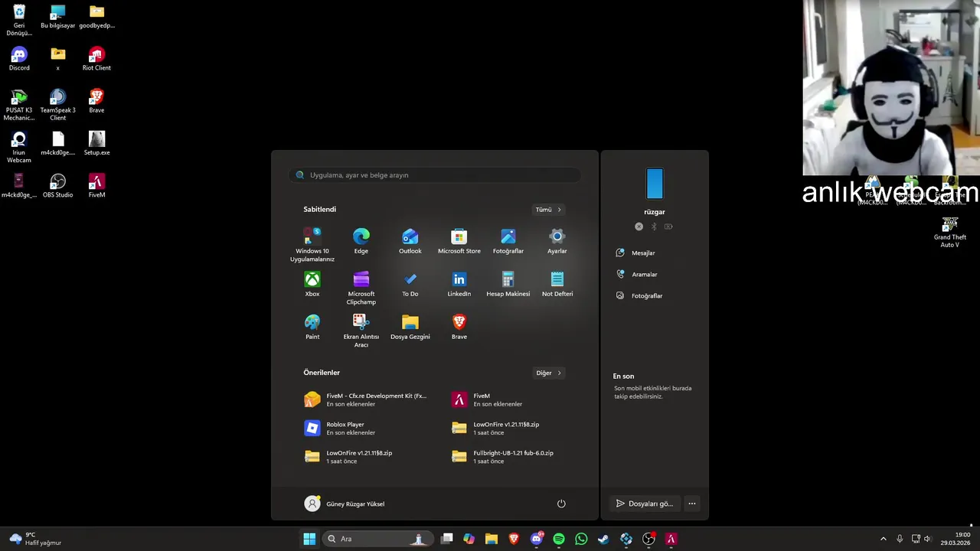Click the Start menu search field
The height and width of the screenshot is (551, 980).
point(435,175)
